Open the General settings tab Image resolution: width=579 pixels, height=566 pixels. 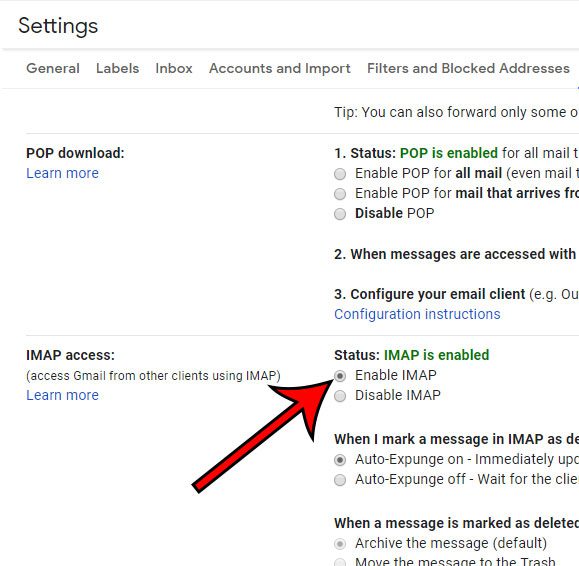53,68
